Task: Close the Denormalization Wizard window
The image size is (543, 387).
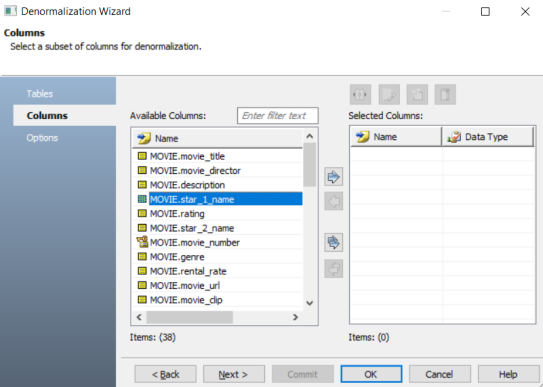Action: pos(525,11)
